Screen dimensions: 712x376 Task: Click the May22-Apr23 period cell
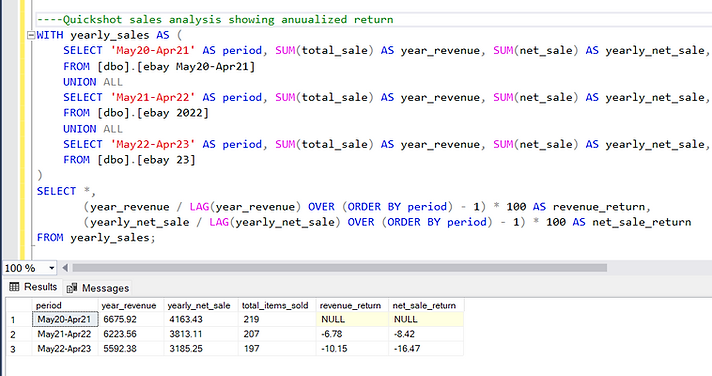(x=65, y=349)
